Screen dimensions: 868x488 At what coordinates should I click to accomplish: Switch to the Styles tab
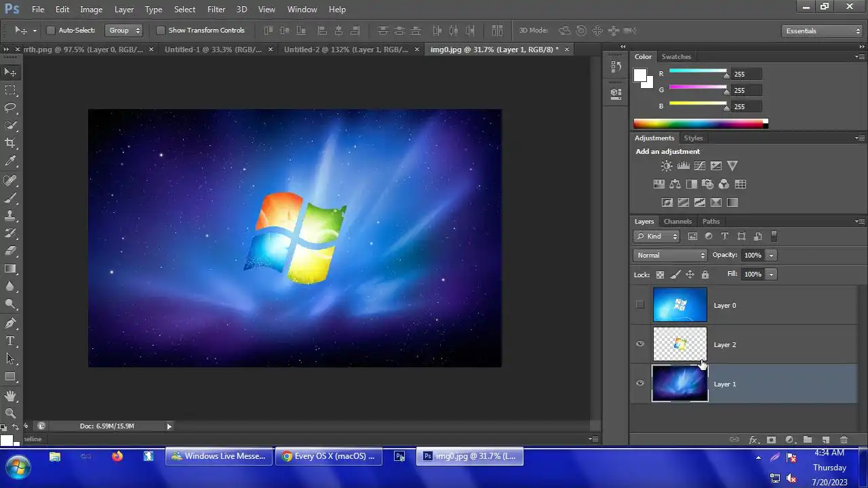point(693,138)
